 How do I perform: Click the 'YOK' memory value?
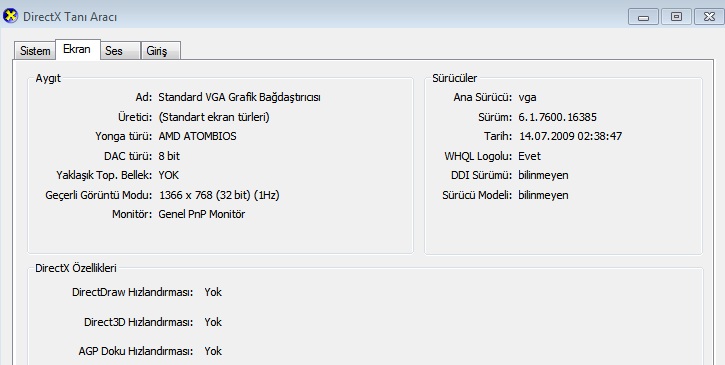[x=168, y=175]
